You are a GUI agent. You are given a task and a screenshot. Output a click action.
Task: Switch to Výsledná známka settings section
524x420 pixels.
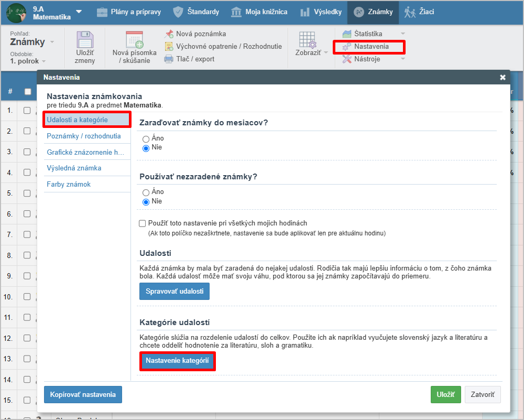pos(74,168)
